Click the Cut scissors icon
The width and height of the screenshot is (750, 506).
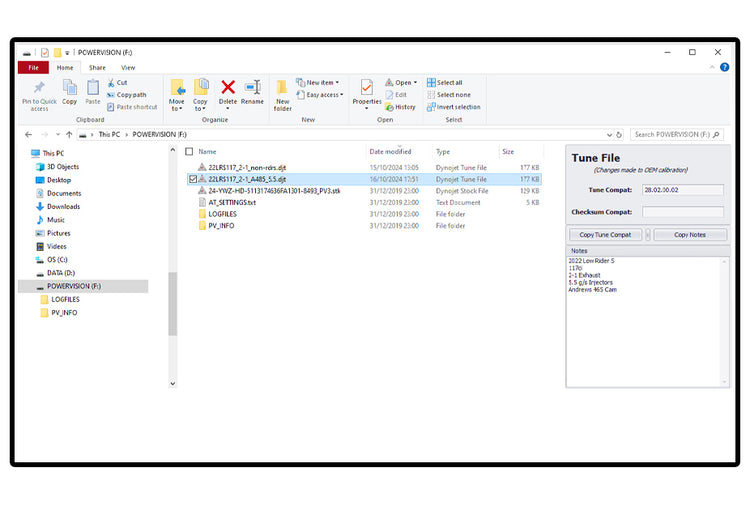click(x=111, y=83)
